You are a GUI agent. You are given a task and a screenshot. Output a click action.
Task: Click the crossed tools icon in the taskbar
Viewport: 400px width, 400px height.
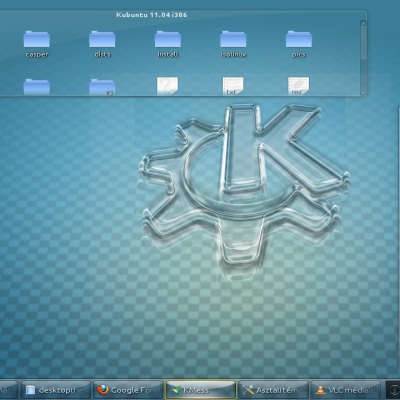point(248,390)
